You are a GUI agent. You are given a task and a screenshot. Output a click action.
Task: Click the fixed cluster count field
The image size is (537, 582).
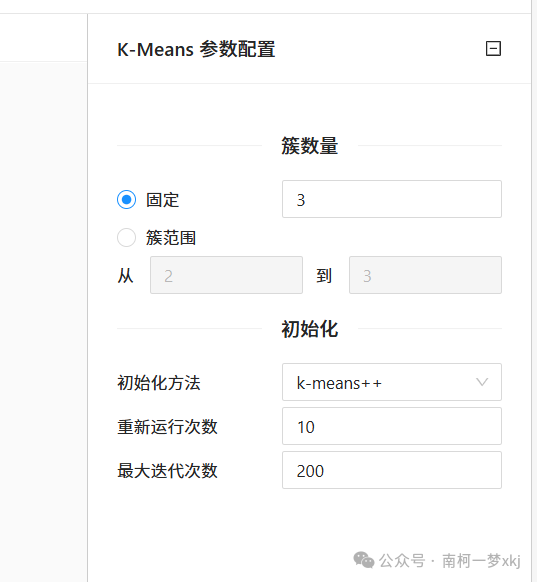pyautogui.click(x=392, y=199)
